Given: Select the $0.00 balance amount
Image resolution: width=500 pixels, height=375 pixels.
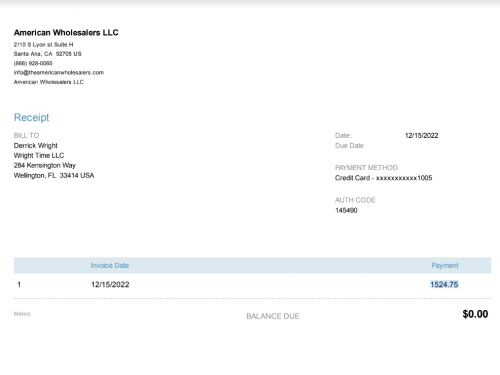Looking at the screenshot, I should 475,314.
